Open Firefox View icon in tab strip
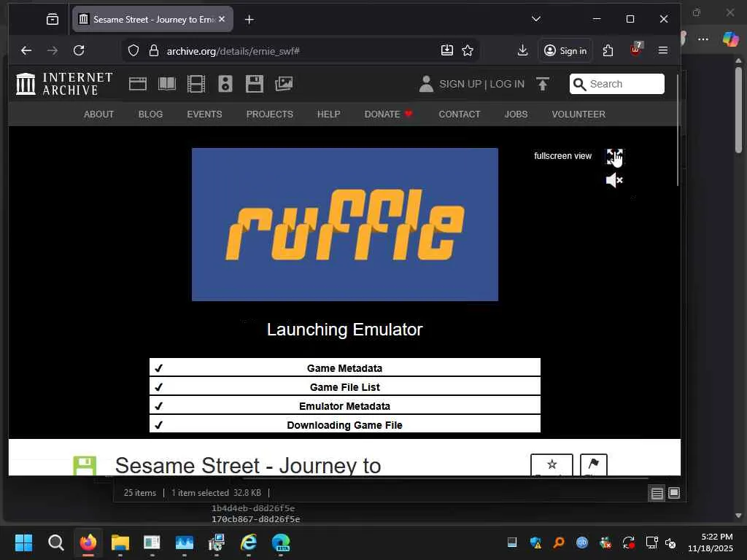This screenshot has height=560, width=747. pyautogui.click(x=53, y=19)
